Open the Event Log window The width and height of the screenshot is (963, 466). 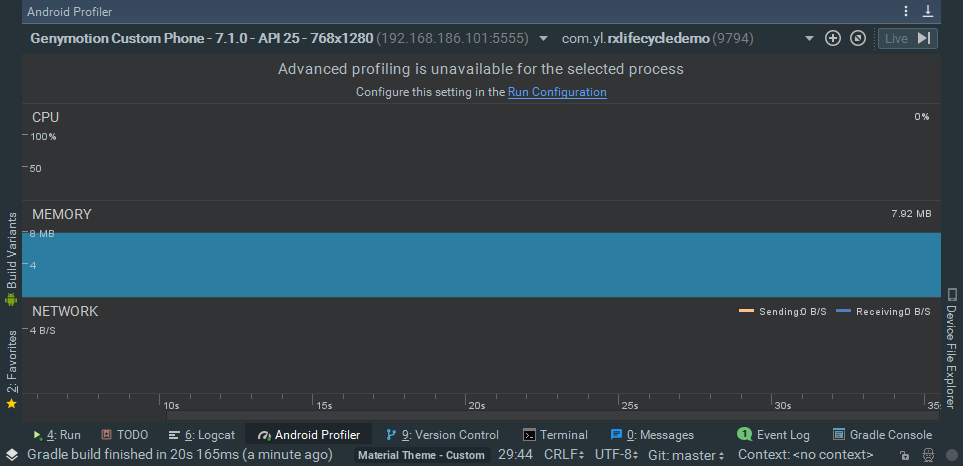[773, 435]
